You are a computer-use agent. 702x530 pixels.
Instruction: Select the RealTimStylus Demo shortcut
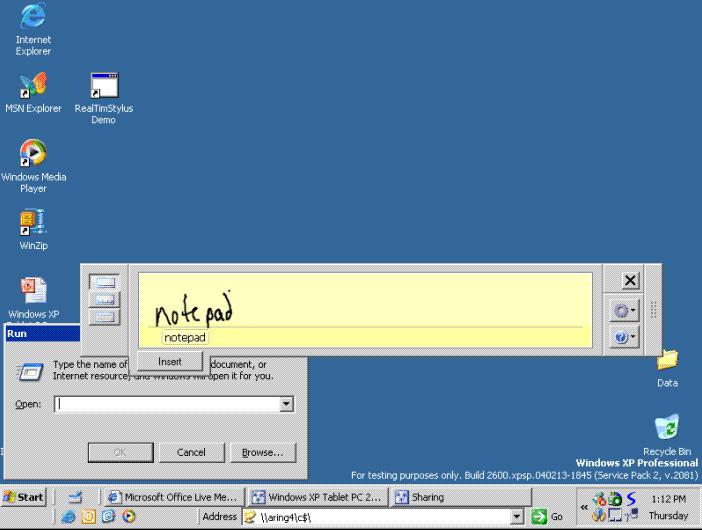click(104, 98)
